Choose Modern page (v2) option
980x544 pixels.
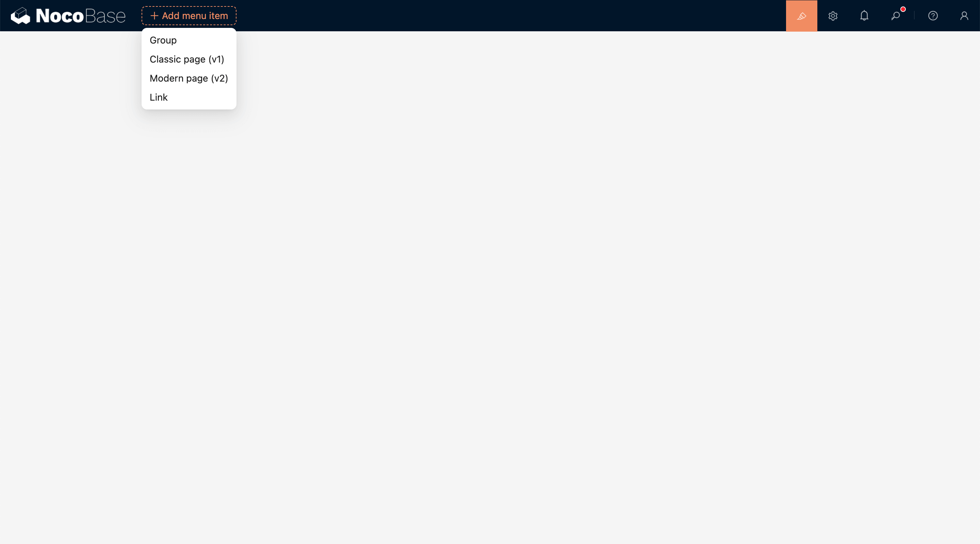click(x=189, y=78)
